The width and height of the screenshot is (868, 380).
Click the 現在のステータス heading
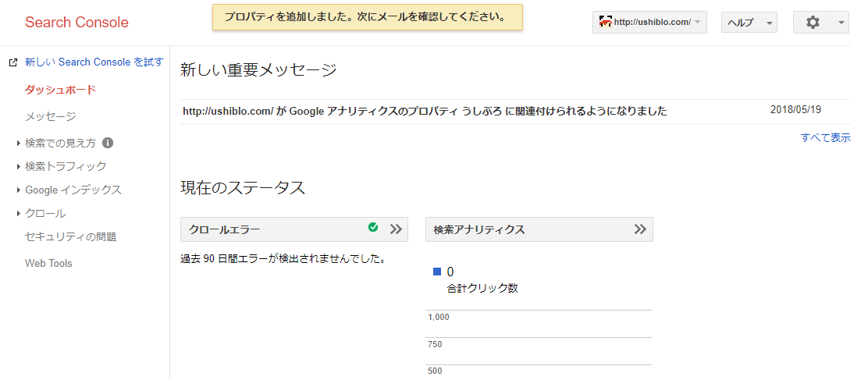pyautogui.click(x=243, y=188)
